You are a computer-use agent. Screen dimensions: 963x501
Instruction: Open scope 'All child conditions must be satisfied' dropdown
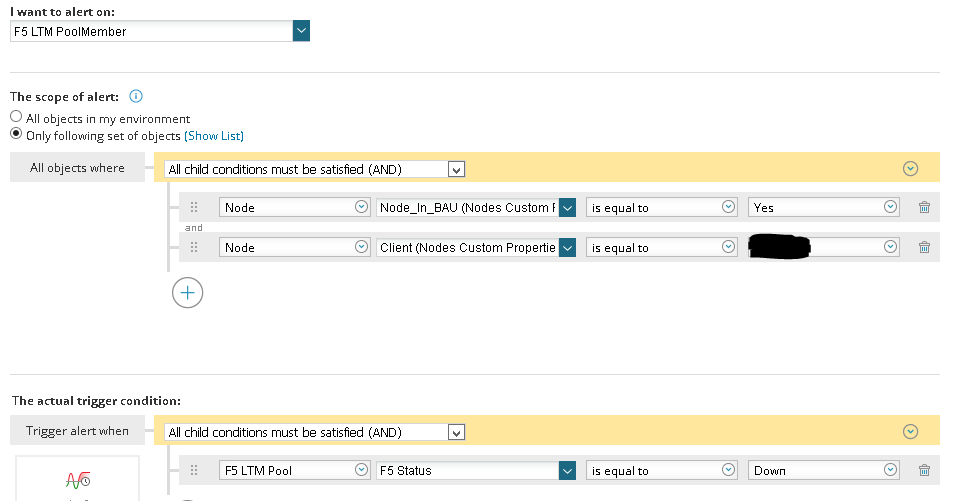pyautogui.click(x=457, y=170)
